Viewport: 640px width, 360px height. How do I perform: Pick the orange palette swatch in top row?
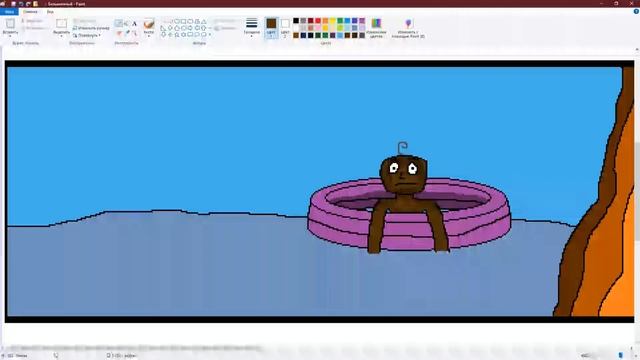point(325,21)
